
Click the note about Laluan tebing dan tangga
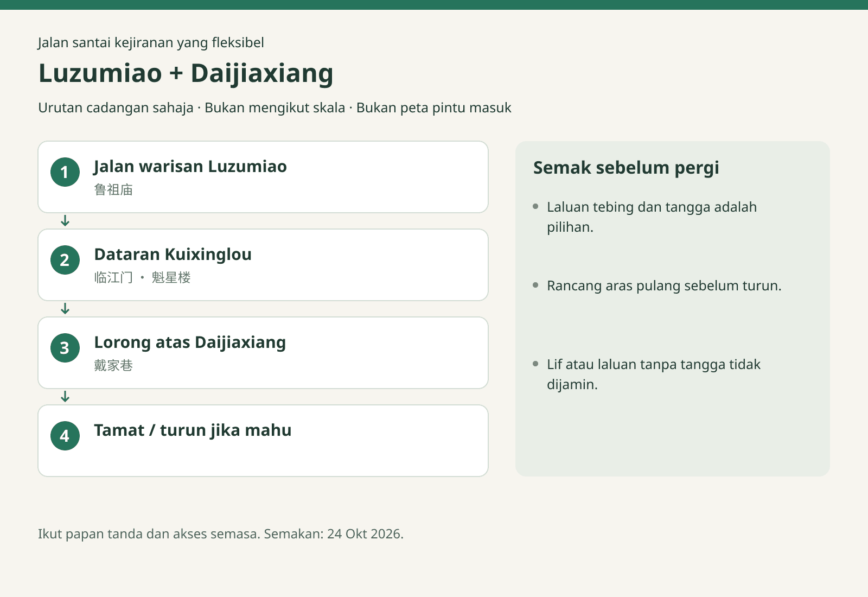tap(652, 217)
